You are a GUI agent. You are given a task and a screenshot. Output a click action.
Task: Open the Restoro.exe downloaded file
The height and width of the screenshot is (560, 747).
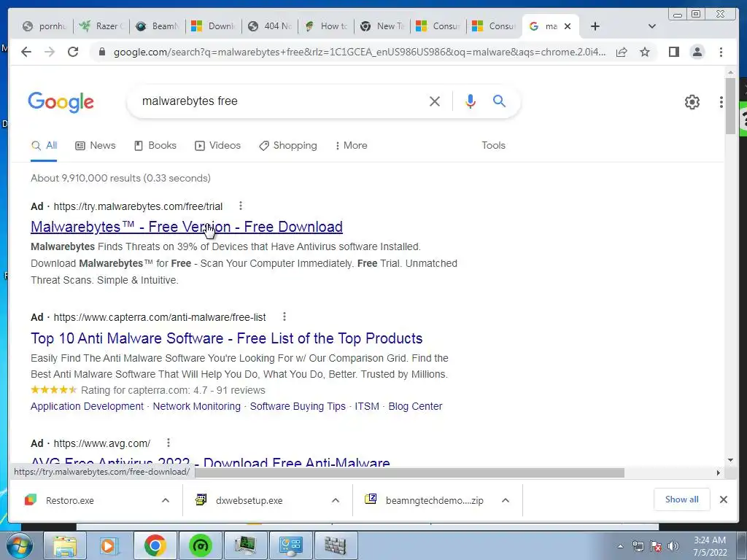point(69,500)
